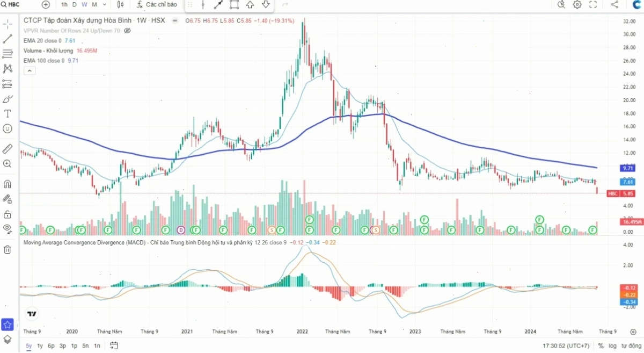
Task: Select the text annotation tool
Action: coord(8,113)
